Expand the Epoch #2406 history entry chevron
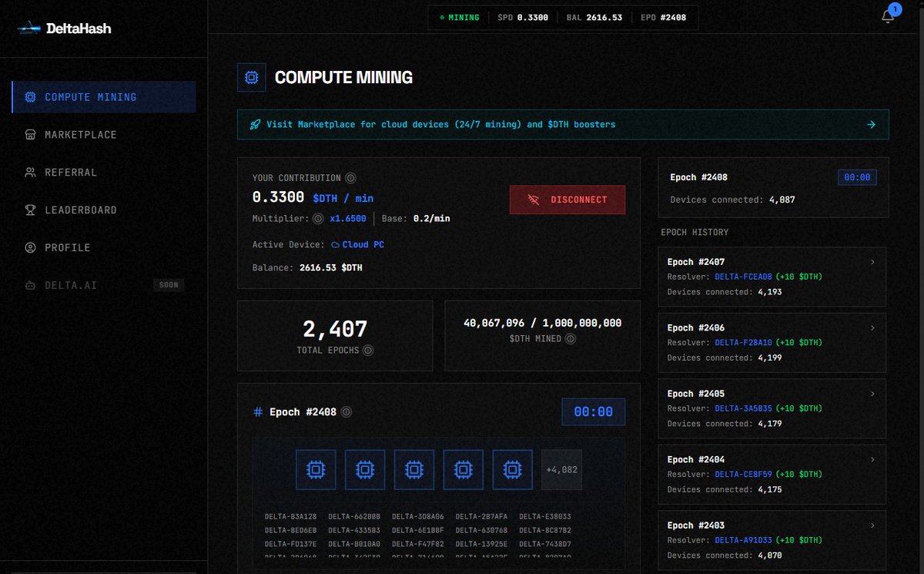This screenshot has height=574, width=924. (x=872, y=327)
